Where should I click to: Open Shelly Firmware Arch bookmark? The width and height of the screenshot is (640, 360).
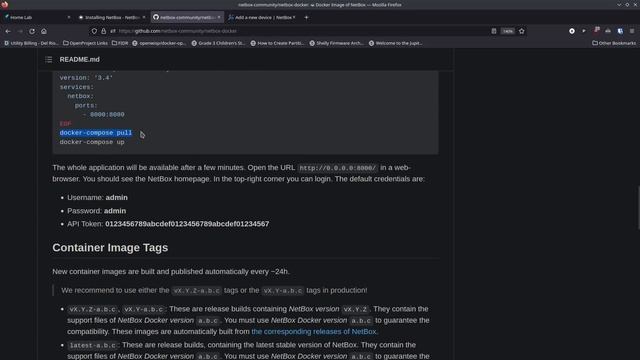(x=336, y=43)
